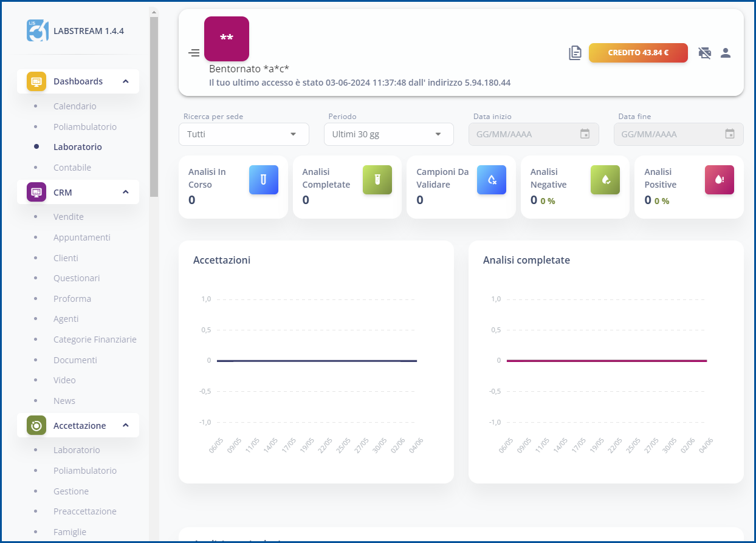Open the Periodo dropdown showing Ultimi 30 gg
The image size is (756, 543).
(388, 134)
